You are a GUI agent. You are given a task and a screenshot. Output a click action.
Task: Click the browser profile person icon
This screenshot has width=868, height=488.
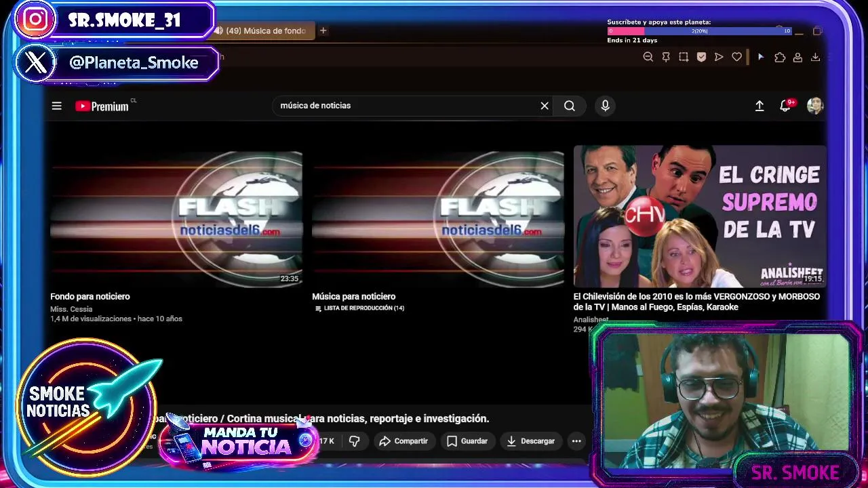pyautogui.click(x=798, y=58)
